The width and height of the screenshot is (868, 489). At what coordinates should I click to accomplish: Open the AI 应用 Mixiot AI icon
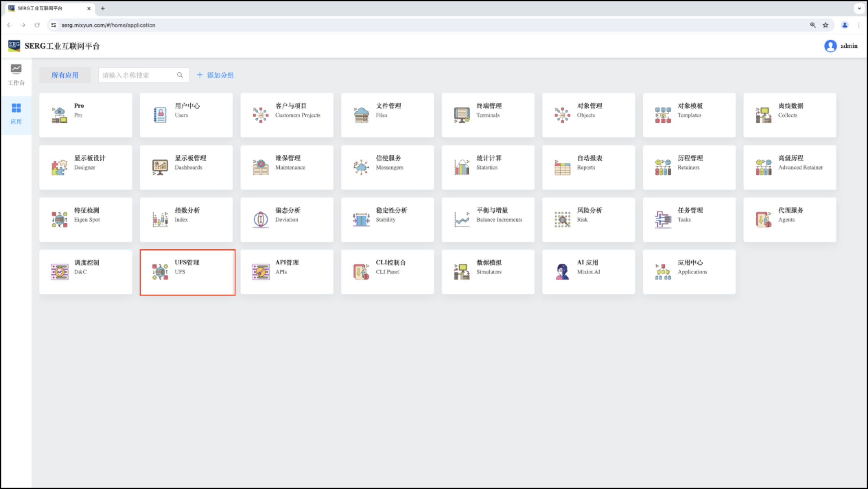click(x=562, y=272)
